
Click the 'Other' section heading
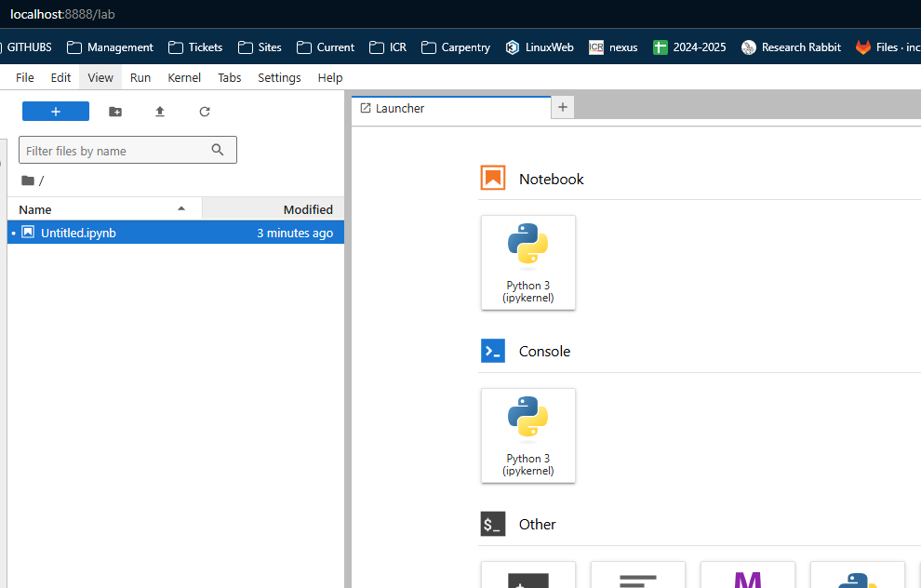coord(537,524)
